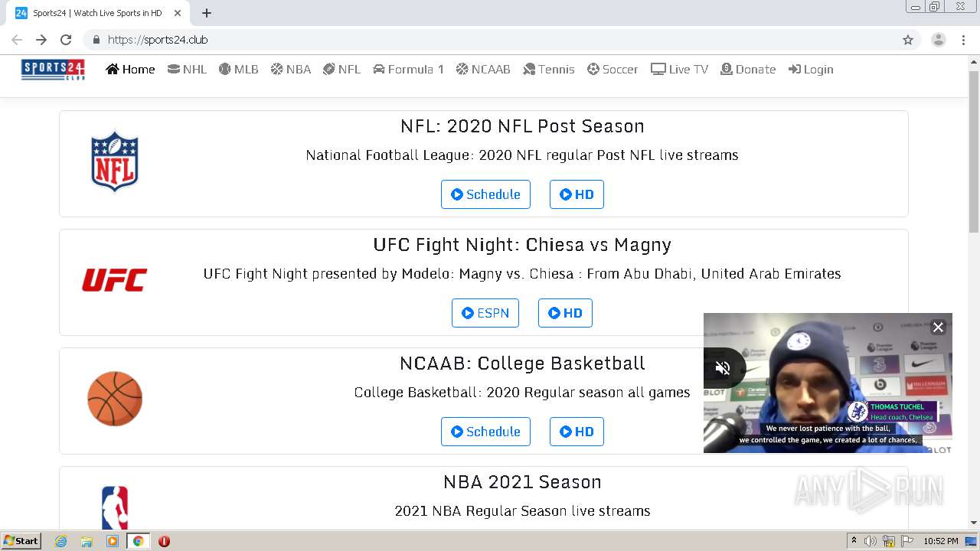This screenshot has height=551, width=980.
Task: Close the floating video popup
Action: tap(938, 328)
